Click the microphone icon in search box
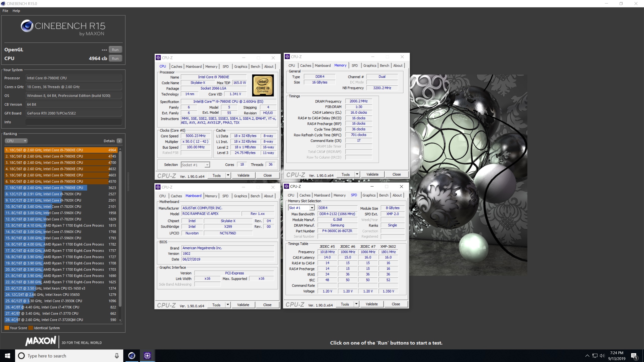Viewport: 644px width, 362px height. tap(117, 356)
